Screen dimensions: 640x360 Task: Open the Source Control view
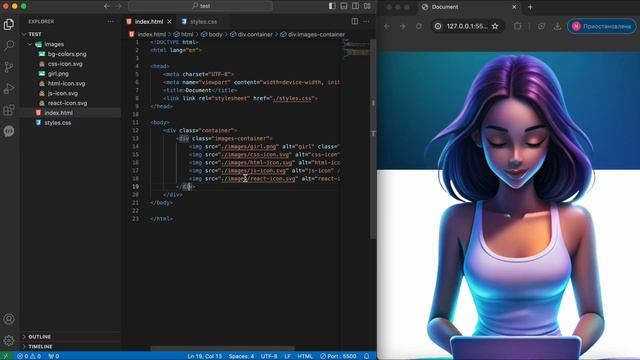pyautogui.click(x=9, y=67)
